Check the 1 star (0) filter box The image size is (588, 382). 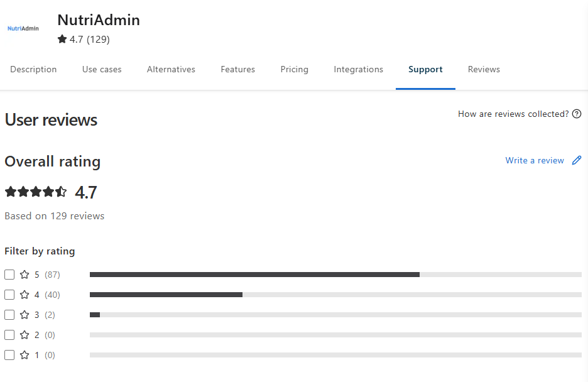pos(9,355)
